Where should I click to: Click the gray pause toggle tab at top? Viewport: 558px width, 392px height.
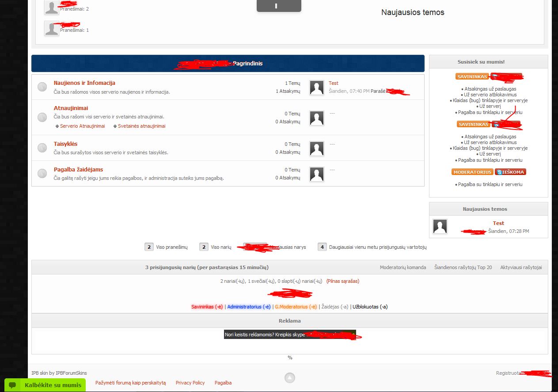279,6
